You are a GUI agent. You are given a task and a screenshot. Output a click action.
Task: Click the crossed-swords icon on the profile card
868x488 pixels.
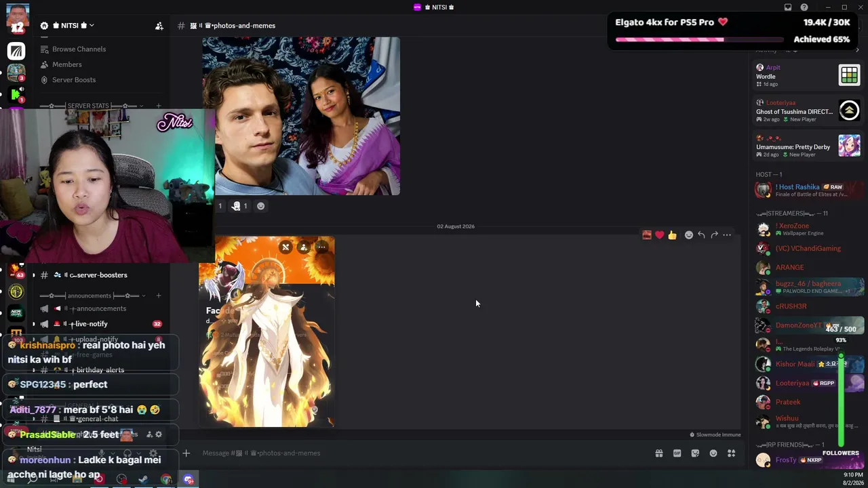pos(285,247)
